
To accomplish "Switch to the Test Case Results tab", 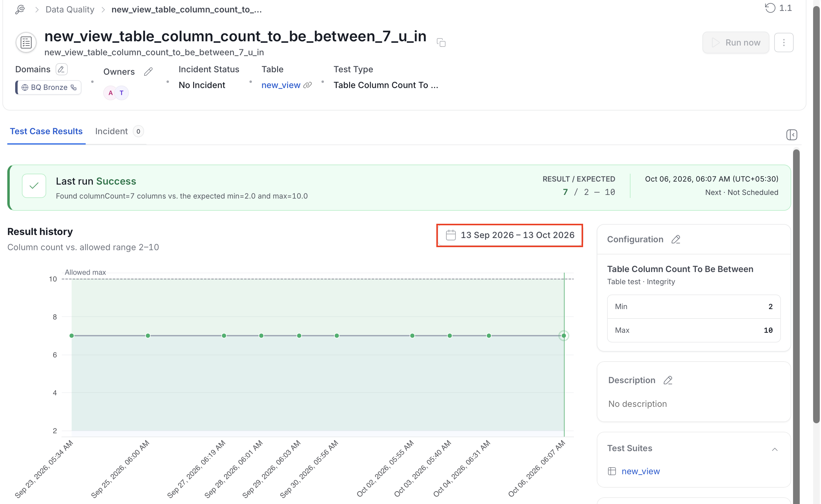I will click(x=46, y=131).
